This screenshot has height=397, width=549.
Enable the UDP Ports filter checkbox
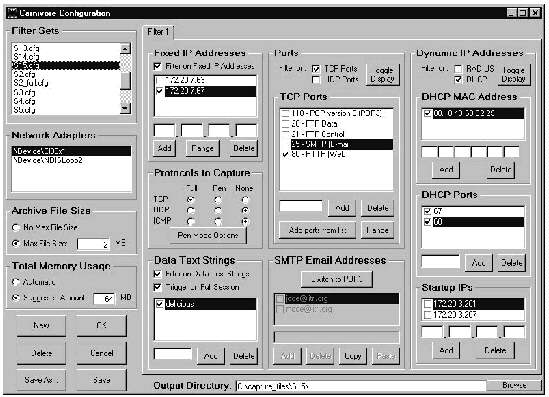click(x=316, y=80)
